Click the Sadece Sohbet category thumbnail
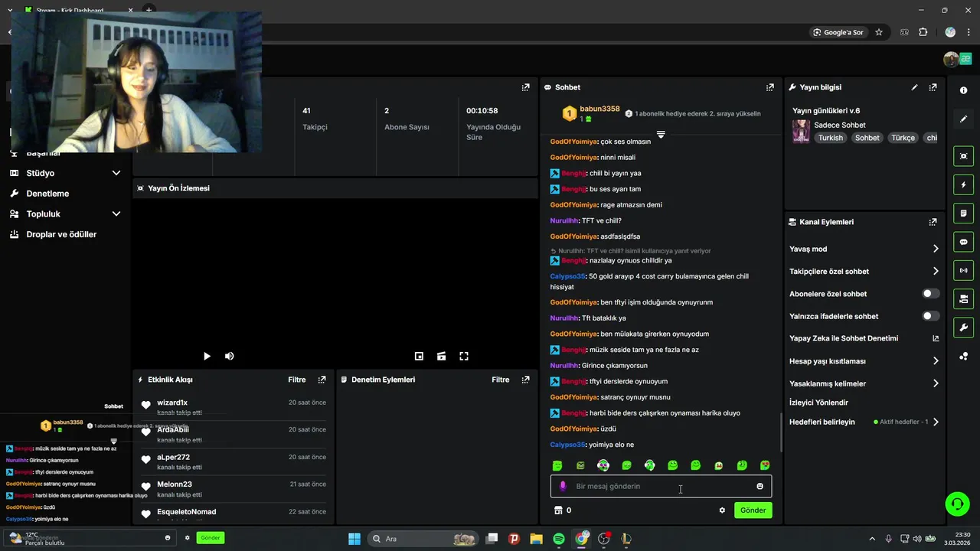This screenshot has width=980, height=551. pos(801,131)
